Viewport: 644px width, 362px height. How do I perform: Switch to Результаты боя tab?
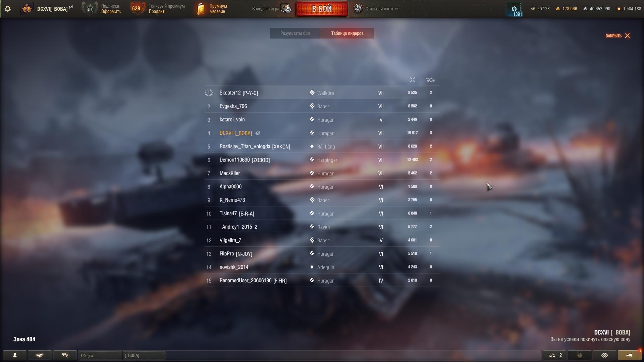[295, 33]
